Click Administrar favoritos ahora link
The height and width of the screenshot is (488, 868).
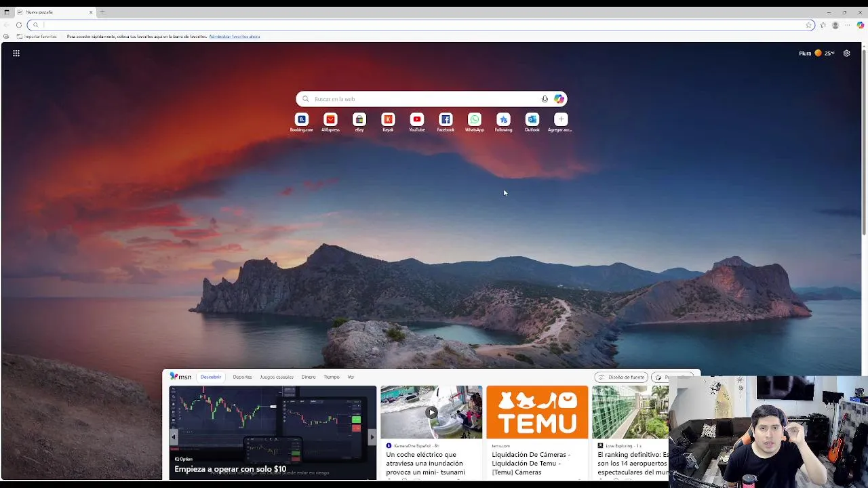tap(235, 37)
